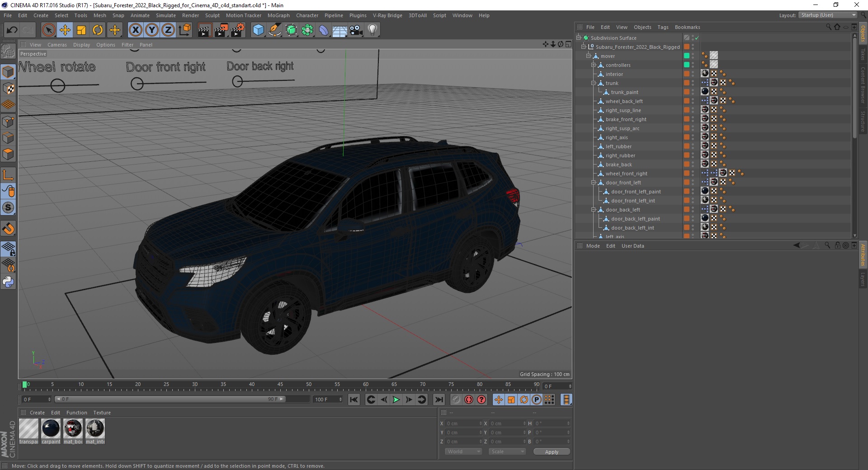The height and width of the screenshot is (470, 868).
Task: Click the mover layer color swatch
Action: click(x=686, y=56)
